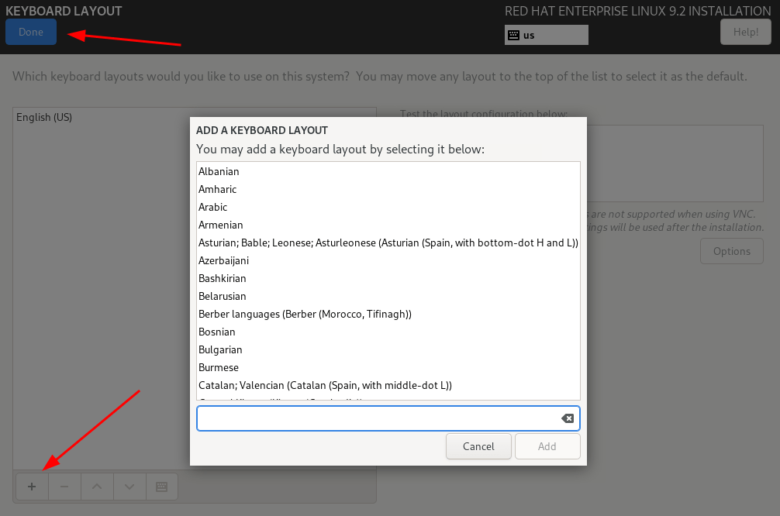Select Armenian from the list
The image size is (780, 516).
[388, 225]
